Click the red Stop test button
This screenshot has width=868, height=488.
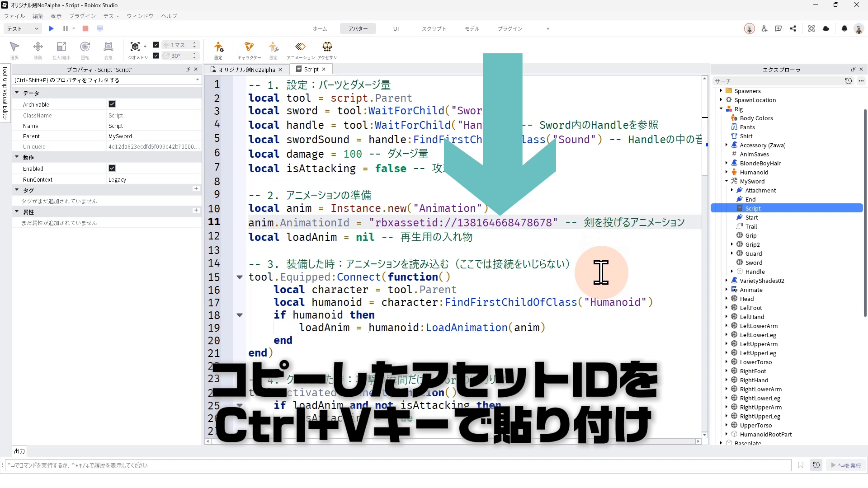pos(85,28)
